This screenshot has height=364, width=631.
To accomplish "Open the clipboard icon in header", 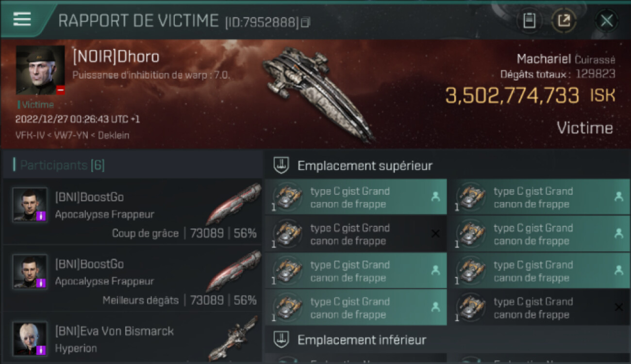I will point(529,20).
